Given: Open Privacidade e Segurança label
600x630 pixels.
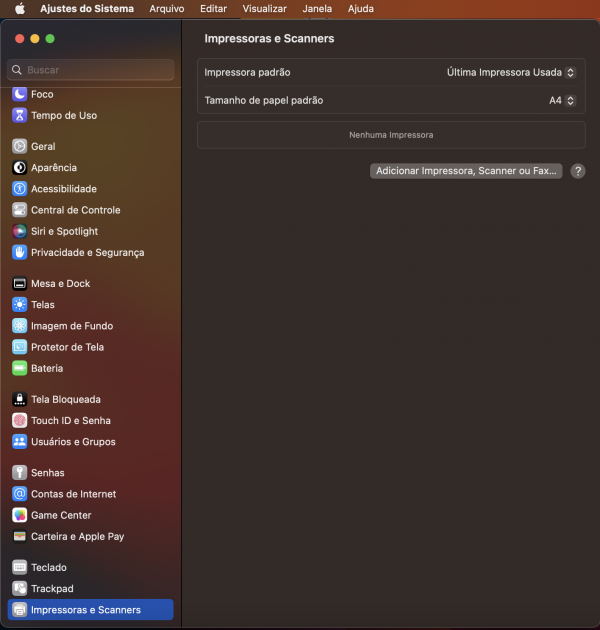Looking at the screenshot, I should click(88, 253).
